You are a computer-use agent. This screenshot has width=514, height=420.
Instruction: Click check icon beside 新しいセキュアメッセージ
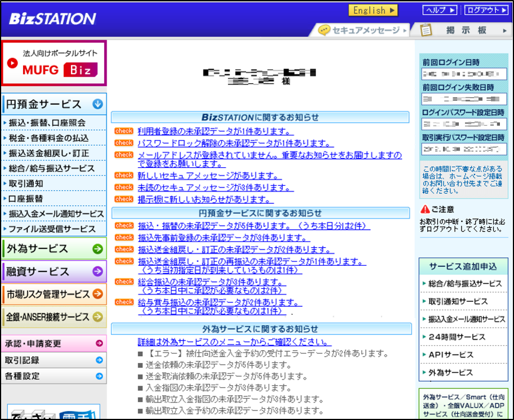click(124, 175)
